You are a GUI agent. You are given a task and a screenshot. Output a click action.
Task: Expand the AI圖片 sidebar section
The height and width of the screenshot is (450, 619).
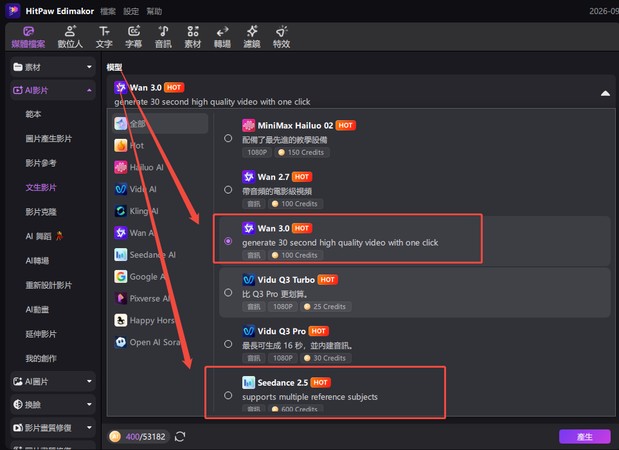(53, 381)
